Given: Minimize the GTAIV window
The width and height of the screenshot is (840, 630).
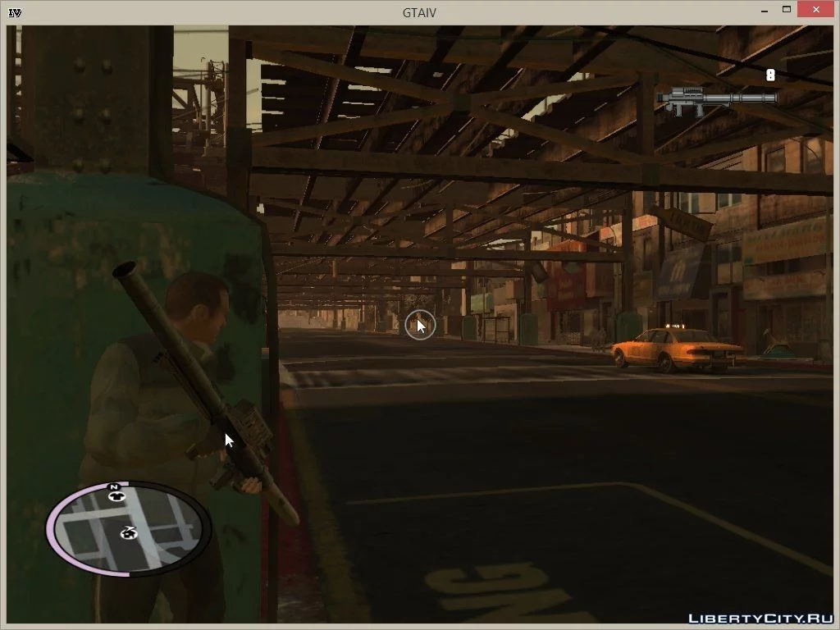Looking at the screenshot, I should tap(765, 11).
